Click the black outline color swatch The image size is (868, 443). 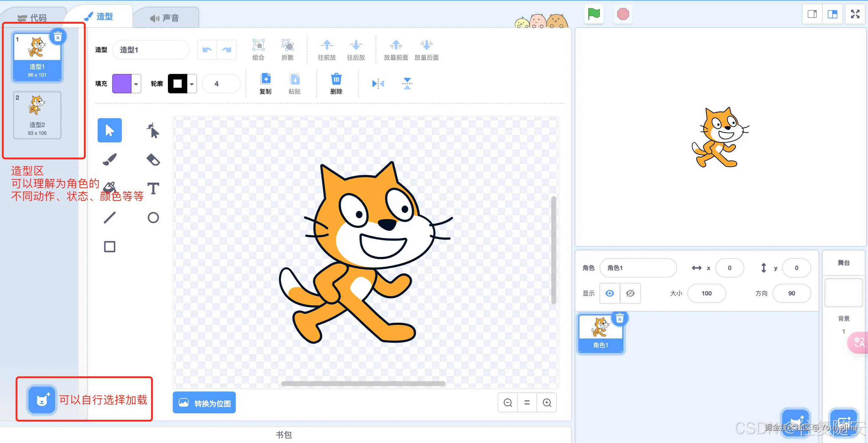pyautogui.click(x=178, y=84)
